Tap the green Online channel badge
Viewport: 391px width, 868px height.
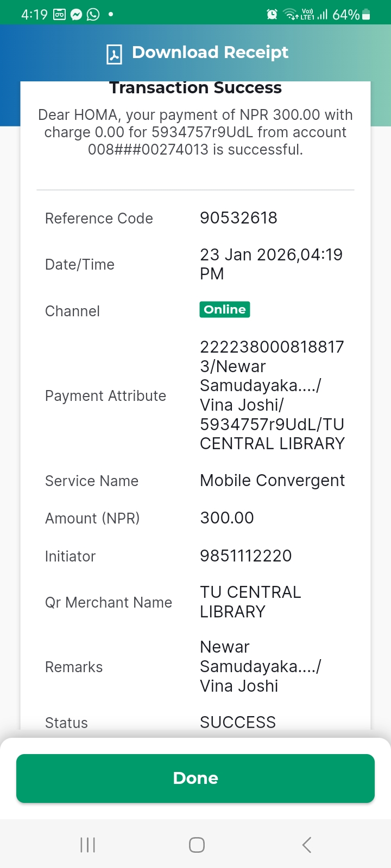(225, 310)
